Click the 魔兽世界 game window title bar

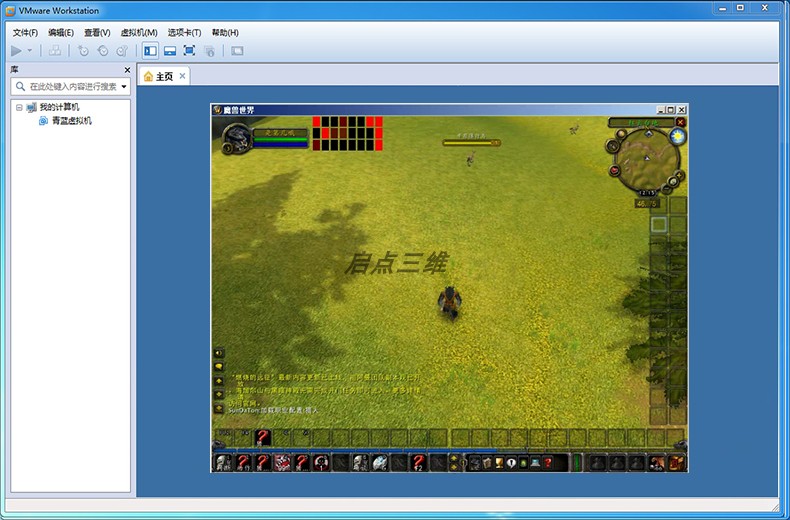[x=449, y=110]
